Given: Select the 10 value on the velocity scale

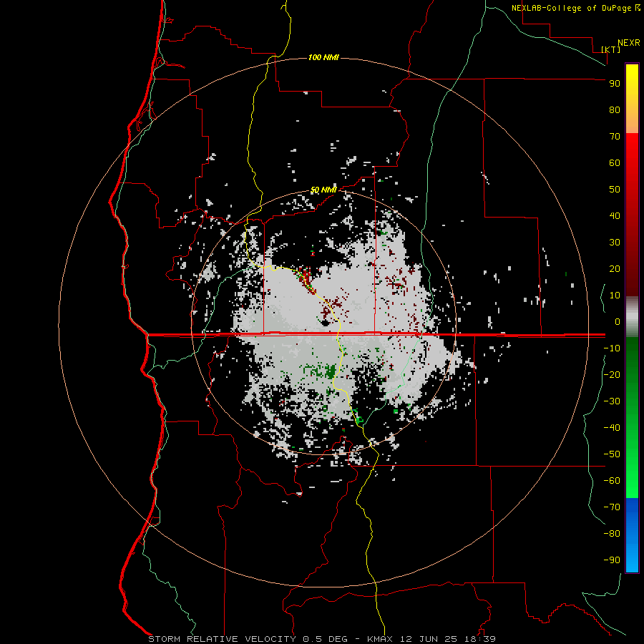Looking at the screenshot, I should point(615,296).
